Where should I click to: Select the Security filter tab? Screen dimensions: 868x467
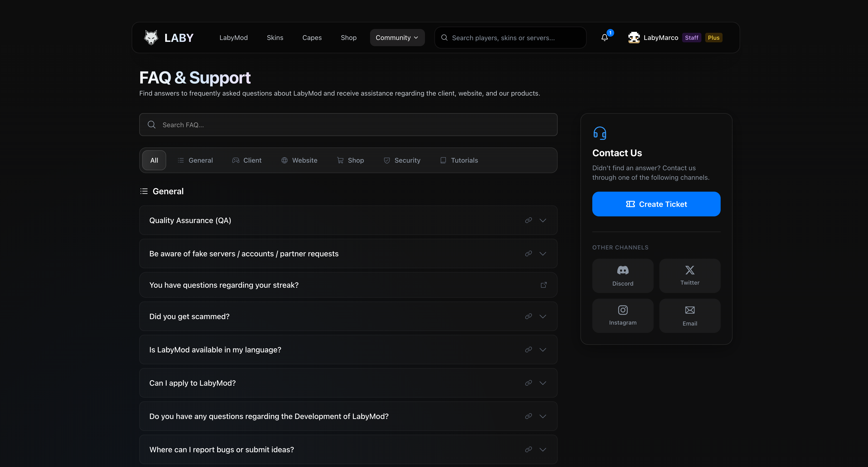(x=402, y=160)
